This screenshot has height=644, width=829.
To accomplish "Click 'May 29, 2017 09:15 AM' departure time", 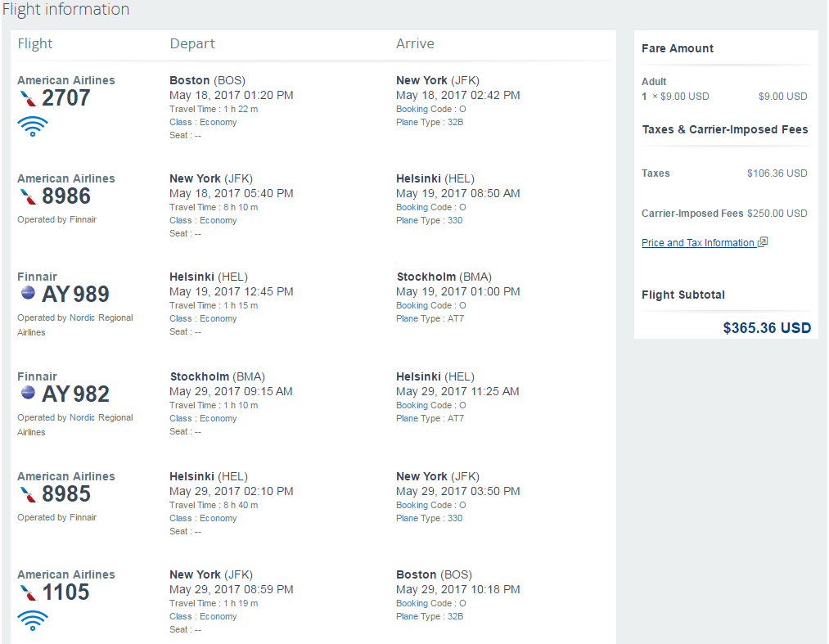I will pos(231,392).
